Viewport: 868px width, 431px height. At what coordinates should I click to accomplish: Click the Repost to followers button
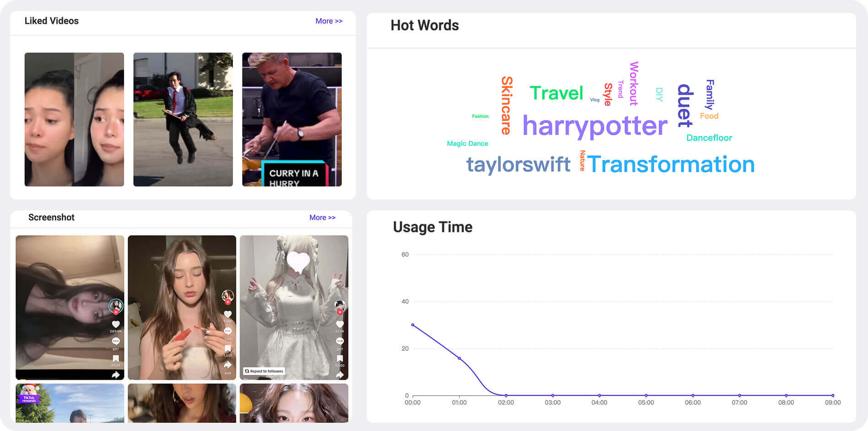point(264,371)
